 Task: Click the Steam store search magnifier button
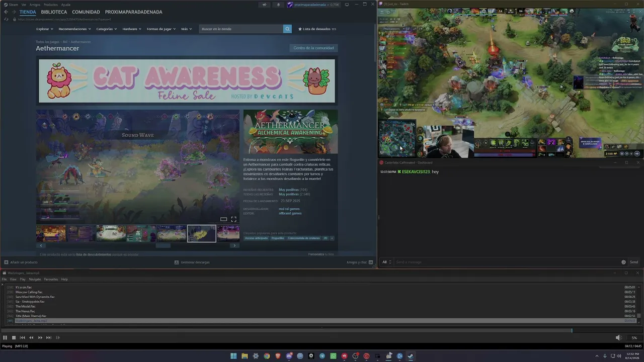tap(287, 29)
